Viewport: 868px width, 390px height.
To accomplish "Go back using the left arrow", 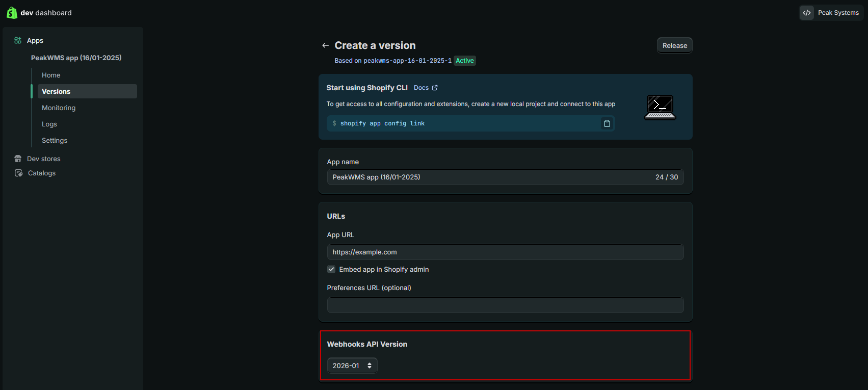I will pyautogui.click(x=325, y=45).
